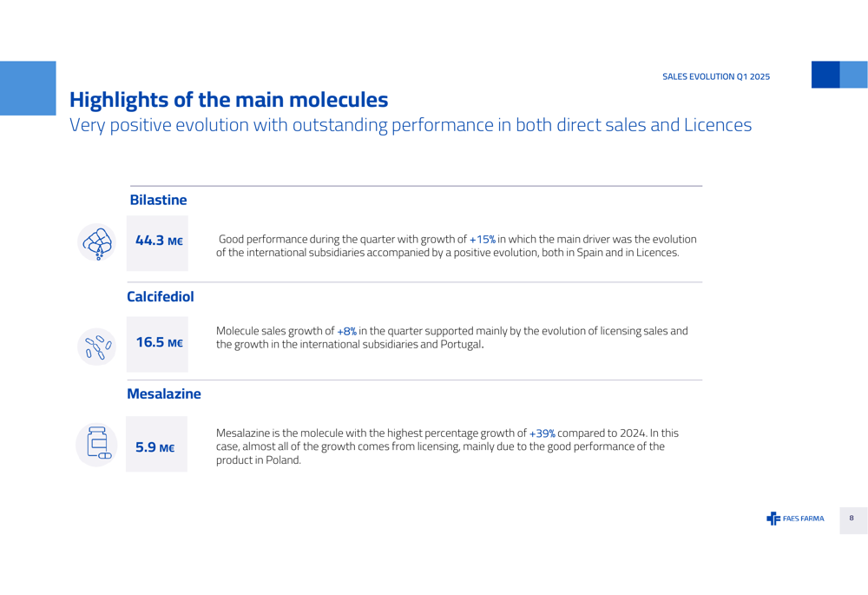Click the large blue square at left edge
The image size is (868, 595).
[x=28, y=88]
